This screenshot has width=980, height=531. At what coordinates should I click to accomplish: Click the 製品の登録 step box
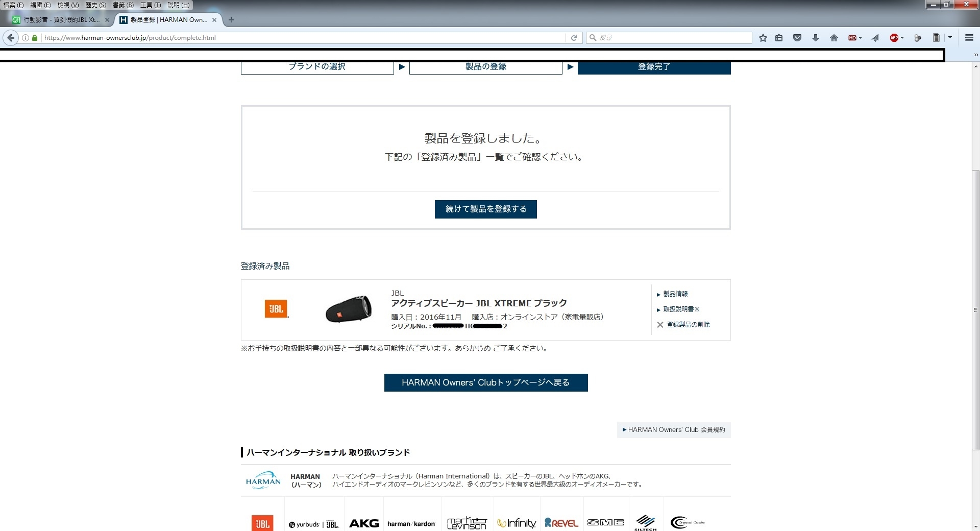point(485,67)
